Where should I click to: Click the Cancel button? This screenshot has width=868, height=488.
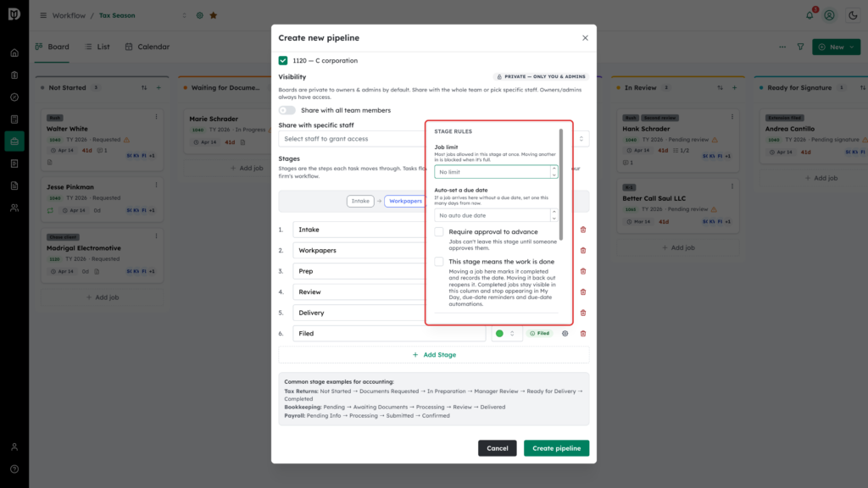click(x=497, y=448)
